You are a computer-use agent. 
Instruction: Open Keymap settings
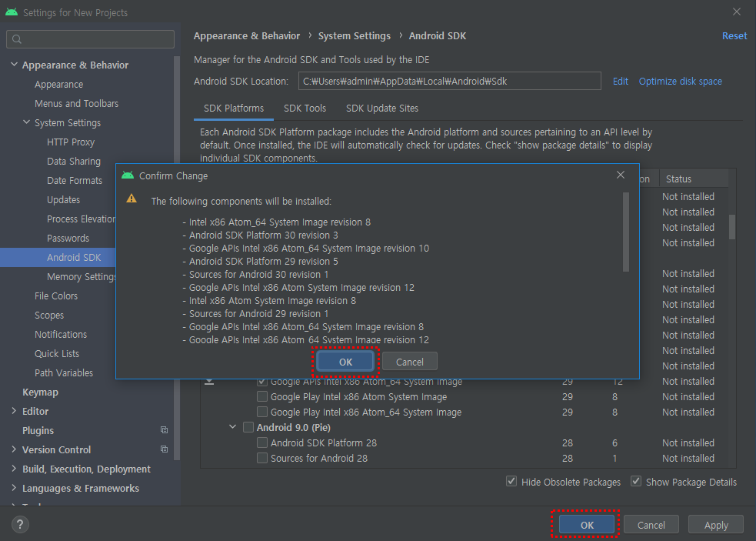point(40,392)
